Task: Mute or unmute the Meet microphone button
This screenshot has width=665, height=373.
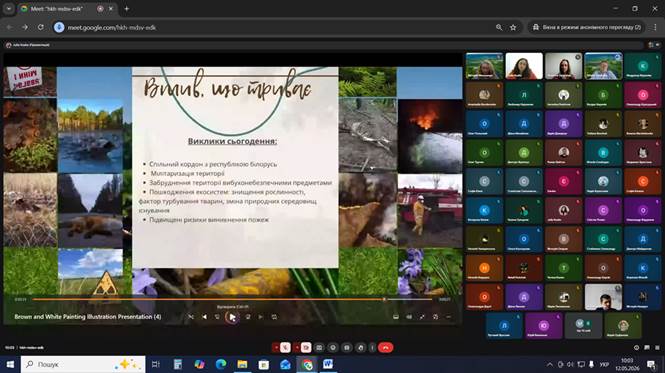Action: tap(285, 348)
